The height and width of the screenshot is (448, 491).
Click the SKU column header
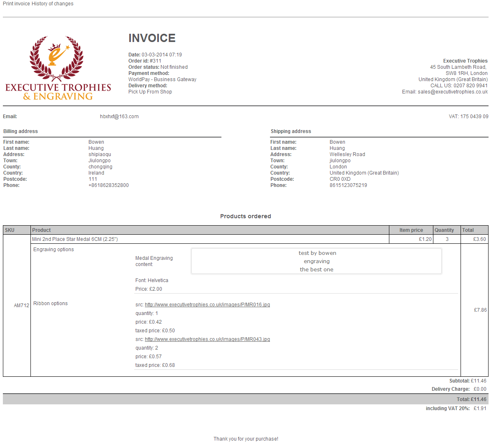click(x=10, y=230)
